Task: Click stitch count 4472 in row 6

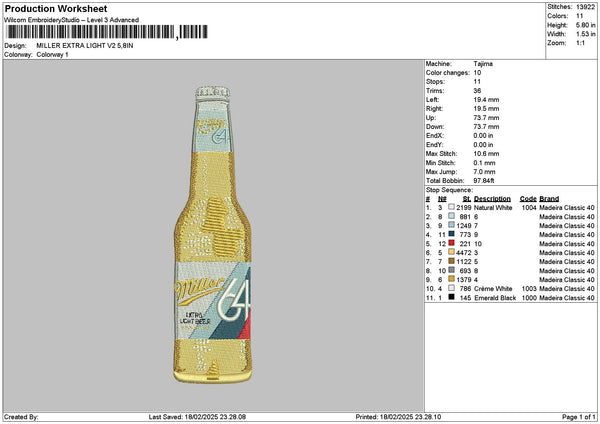Action: 463,253
